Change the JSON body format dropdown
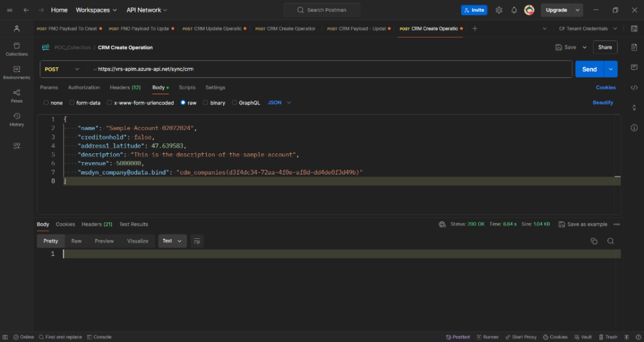Image resolution: width=644 pixels, height=342 pixels. (279, 102)
